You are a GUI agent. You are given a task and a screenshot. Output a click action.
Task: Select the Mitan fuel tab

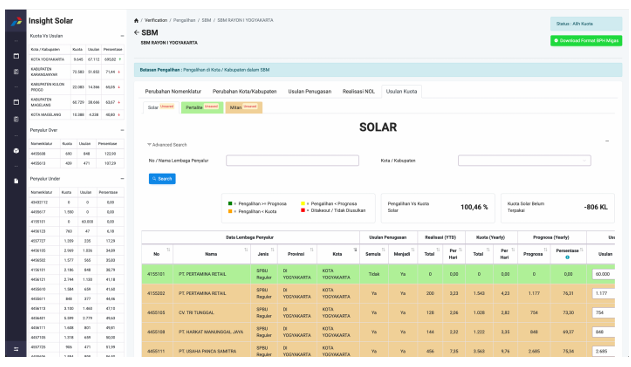click(243, 107)
